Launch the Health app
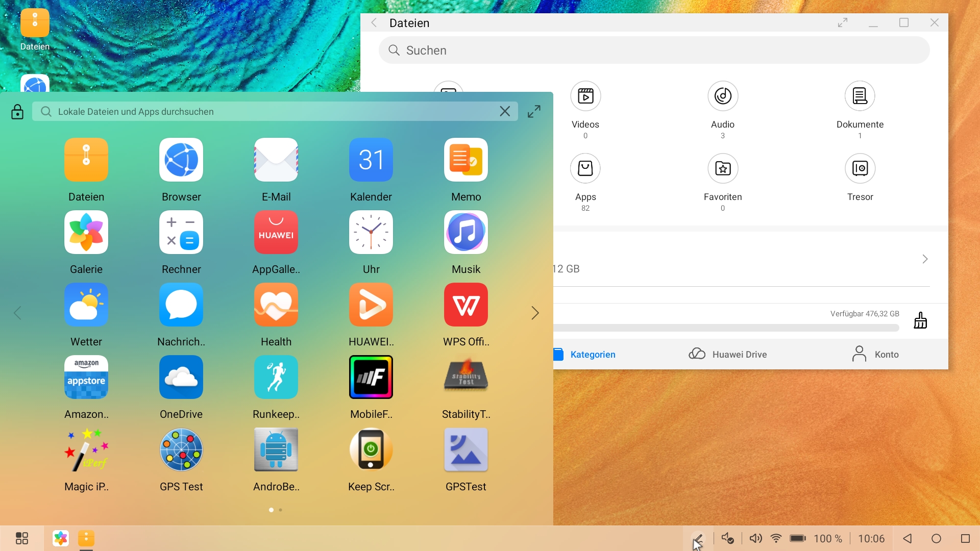The image size is (980, 551). [x=276, y=305]
